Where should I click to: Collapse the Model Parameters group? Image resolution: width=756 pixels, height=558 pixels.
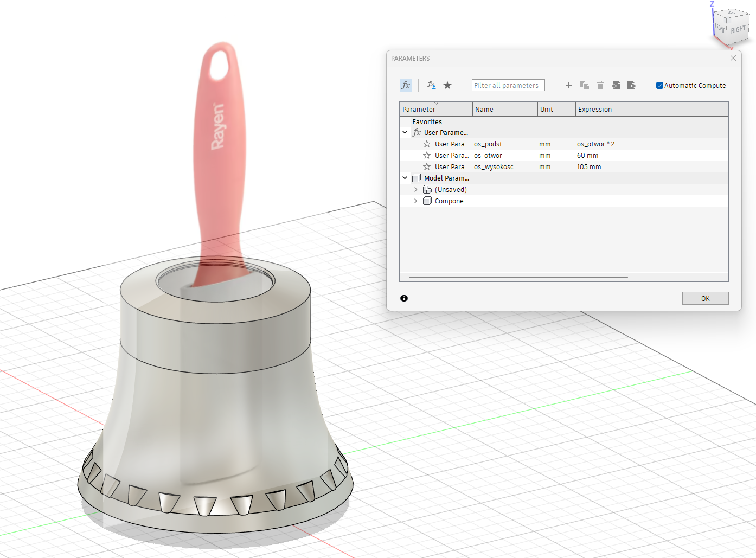pyautogui.click(x=405, y=178)
